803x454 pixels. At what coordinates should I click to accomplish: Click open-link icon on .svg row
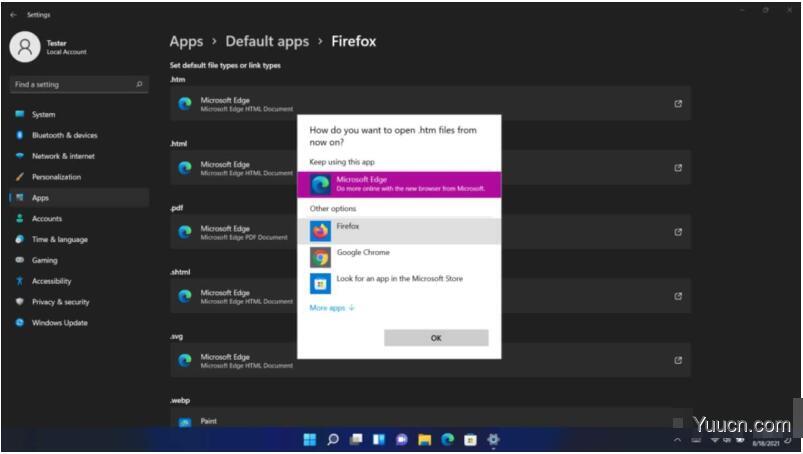pyautogui.click(x=678, y=360)
